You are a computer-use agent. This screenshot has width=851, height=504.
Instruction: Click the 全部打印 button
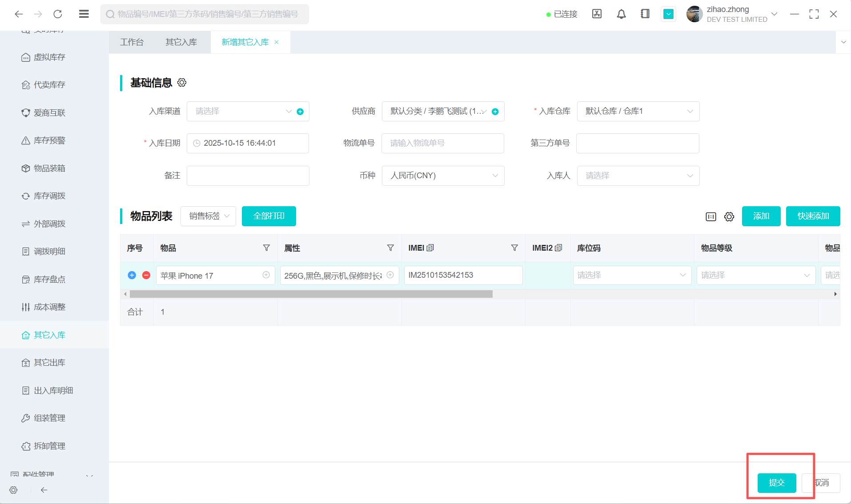[x=269, y=216]
